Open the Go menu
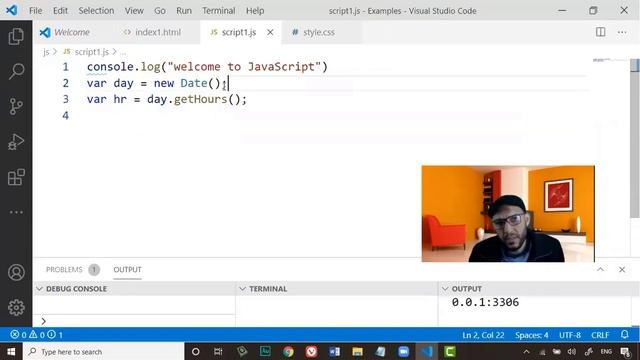This screenshot has height=360, width=640. click(x=160, y=11)
